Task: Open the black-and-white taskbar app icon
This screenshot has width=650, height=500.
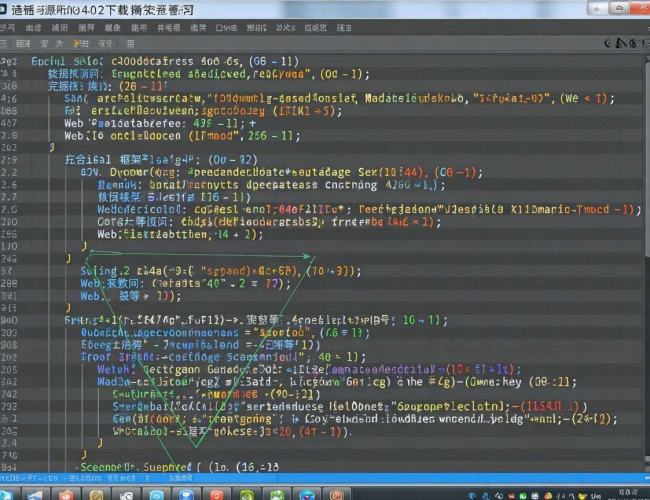Action: [x=126, y=495]
